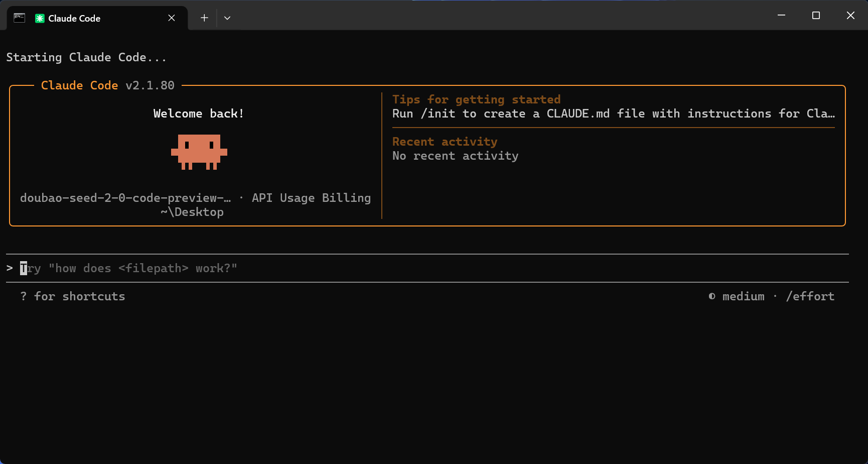Click the "? for shortcuts" hint

(x=73, y=296)
